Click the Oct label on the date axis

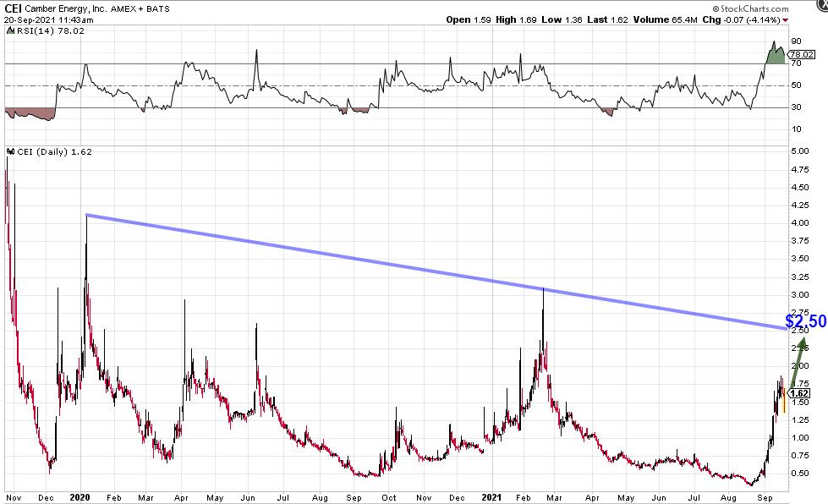[x=389, y=498]
